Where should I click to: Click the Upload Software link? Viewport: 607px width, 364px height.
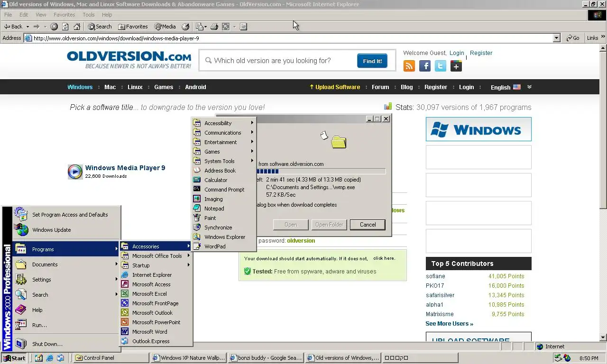coord(335,87)
